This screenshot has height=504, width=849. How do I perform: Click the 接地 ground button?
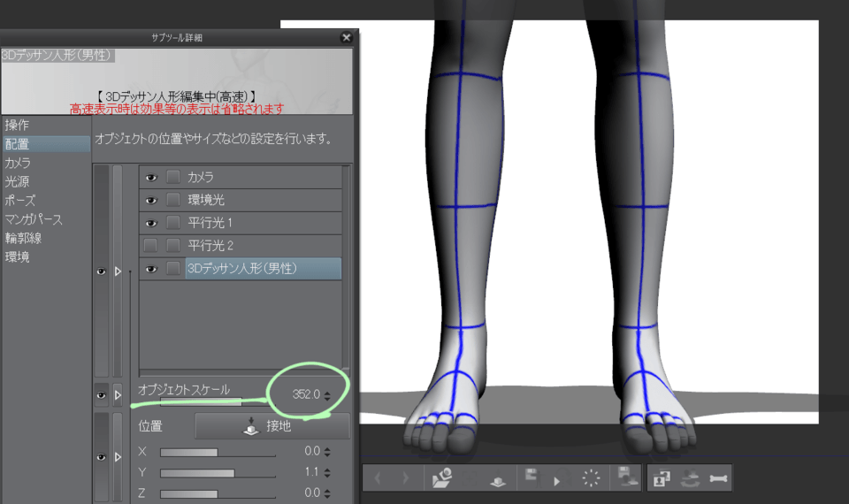pyautogui.click(x=272, y=426)
